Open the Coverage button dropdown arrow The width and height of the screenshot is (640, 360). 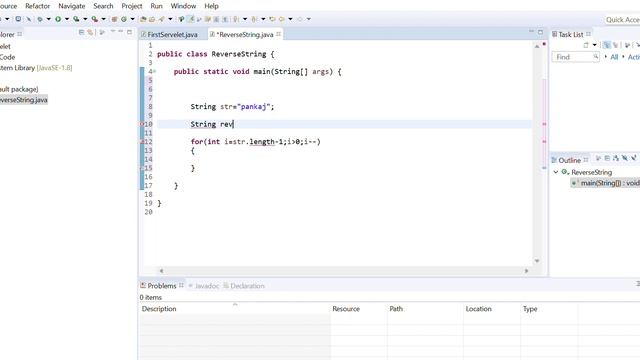coord(85,19)
